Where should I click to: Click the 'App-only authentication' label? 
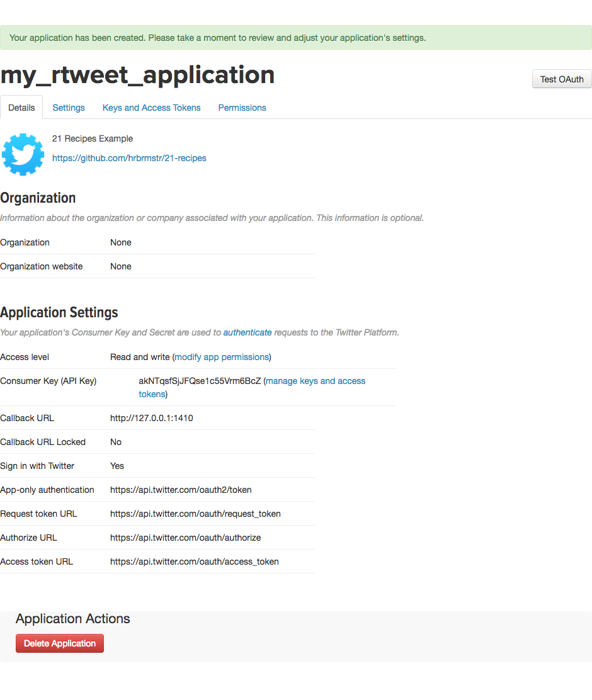point(47,490)
